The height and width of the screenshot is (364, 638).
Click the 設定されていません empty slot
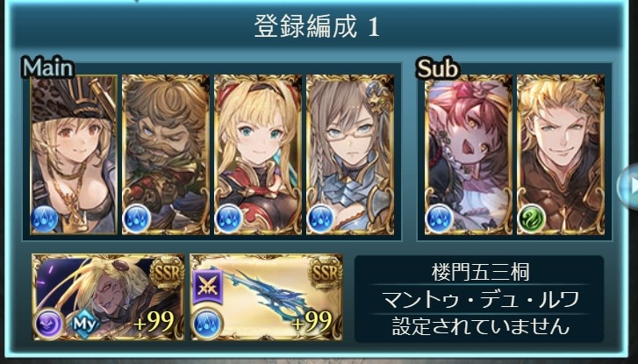point(480,326)
